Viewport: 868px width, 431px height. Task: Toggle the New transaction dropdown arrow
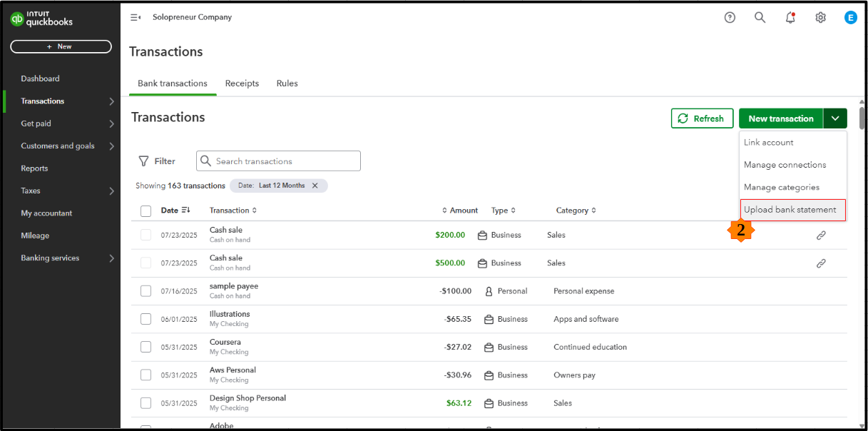pyautogui.click(x=835, y=118)
